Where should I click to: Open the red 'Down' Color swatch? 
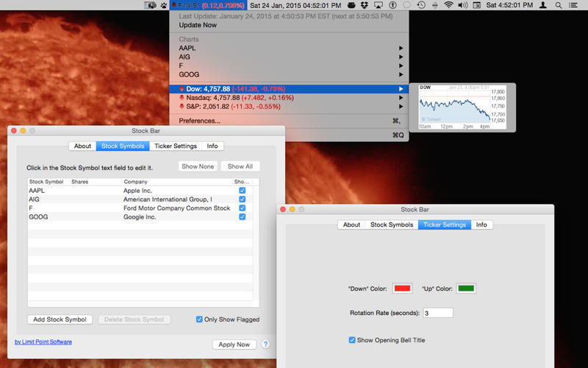402,289
